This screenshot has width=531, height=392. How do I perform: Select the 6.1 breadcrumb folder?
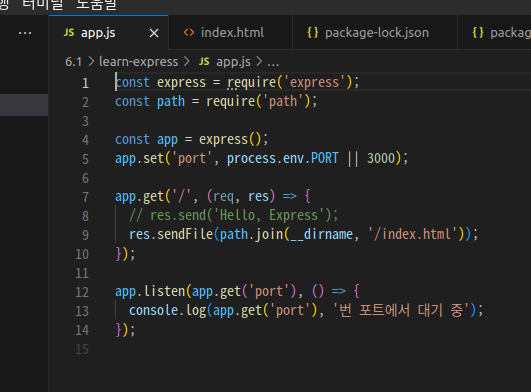[73, 62]
